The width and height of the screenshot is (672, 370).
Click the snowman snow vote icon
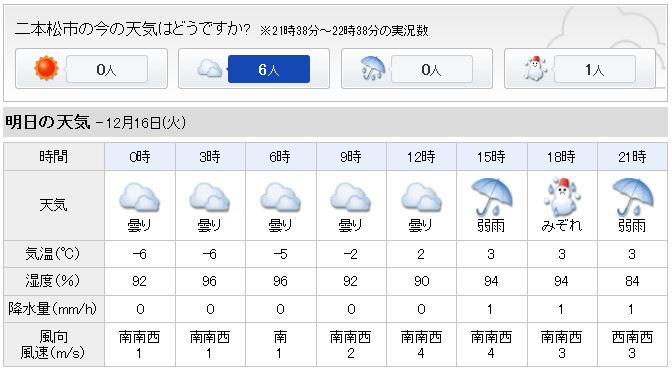[x=535, y=69]
